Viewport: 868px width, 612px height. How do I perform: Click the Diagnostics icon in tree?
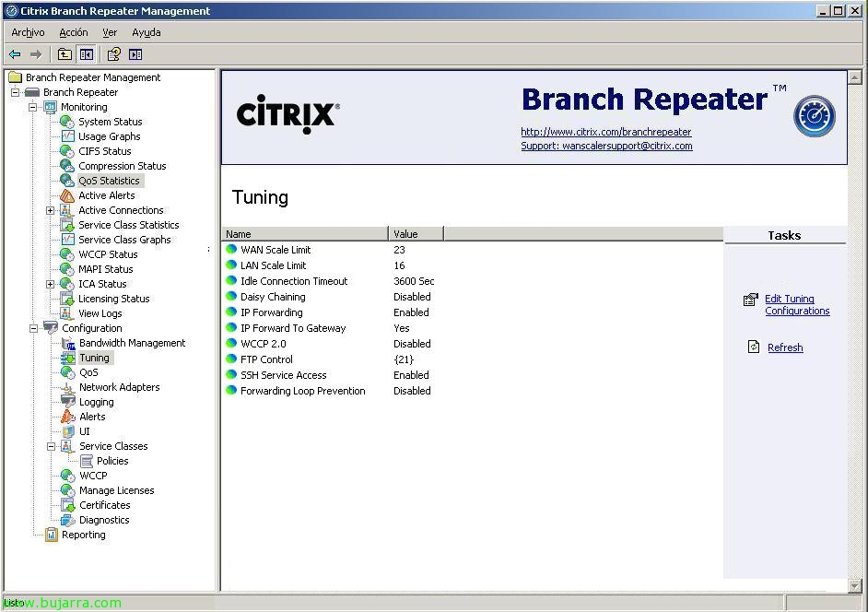68,520
